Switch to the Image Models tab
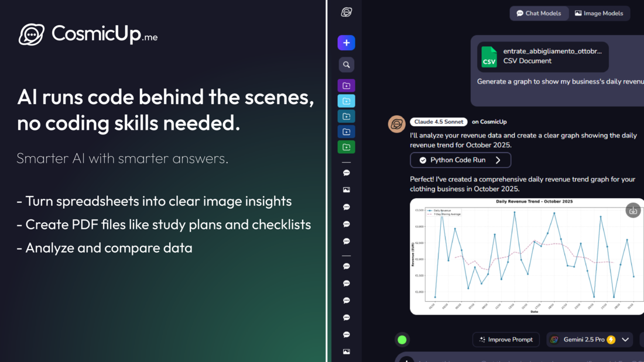644x362 pixels. [599, 13]
